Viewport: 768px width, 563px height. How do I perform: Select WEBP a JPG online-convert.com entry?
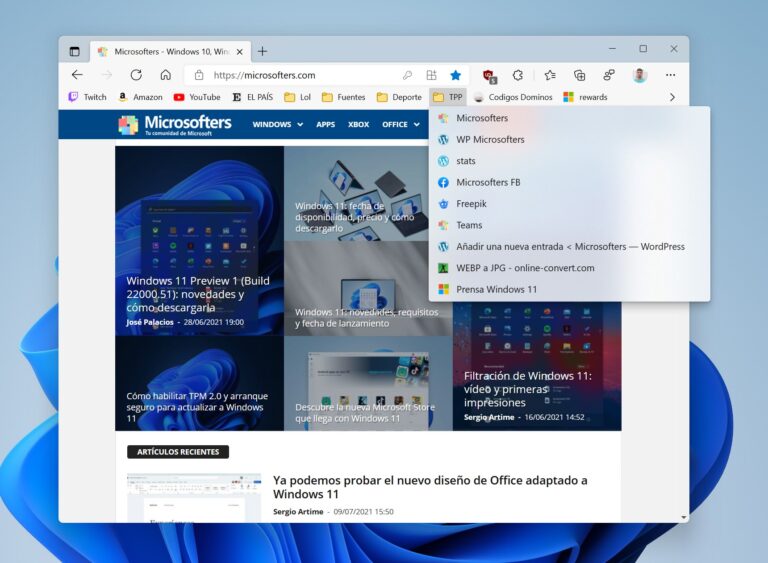pos(569,268)
